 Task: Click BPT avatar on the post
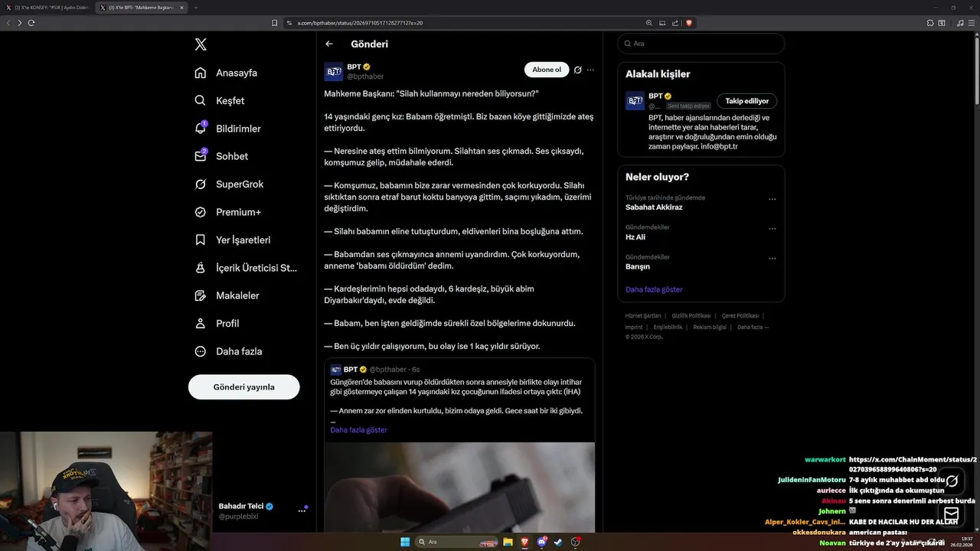tap(334, 72)
